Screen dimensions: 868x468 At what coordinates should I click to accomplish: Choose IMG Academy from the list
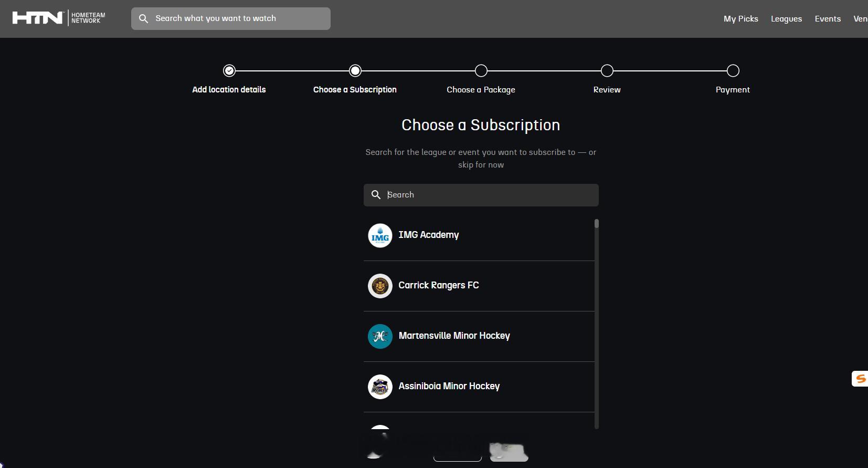coord(479,236)
